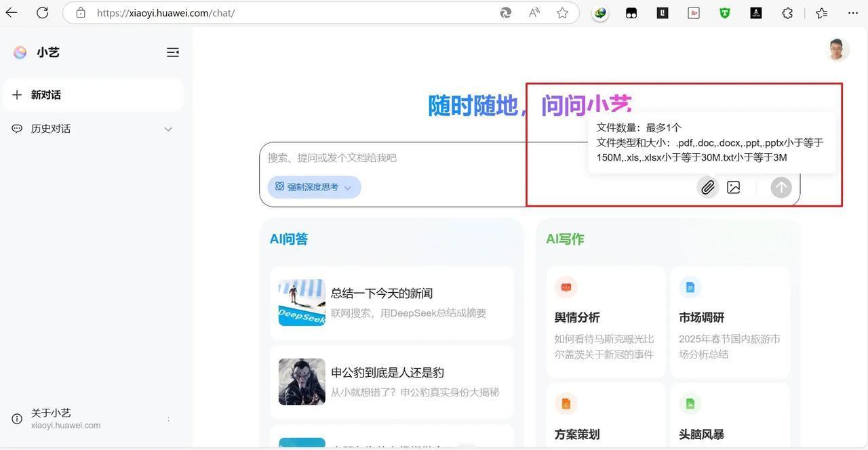
Task: Click the 小艺 title text
Action: (x=48, y=52)
